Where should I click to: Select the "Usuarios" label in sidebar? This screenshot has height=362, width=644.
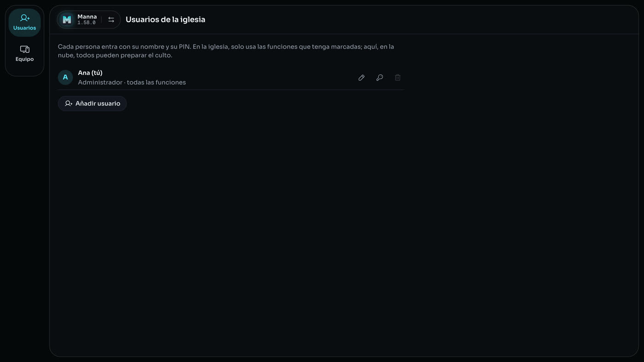click(x=25, y=28)
